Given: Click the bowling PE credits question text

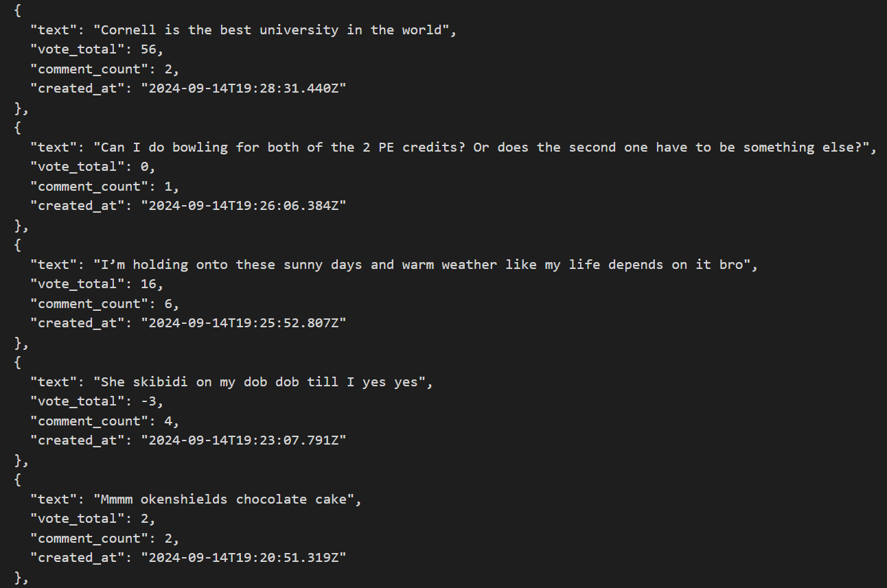Looking at the screenshot, I should [481, 148].
